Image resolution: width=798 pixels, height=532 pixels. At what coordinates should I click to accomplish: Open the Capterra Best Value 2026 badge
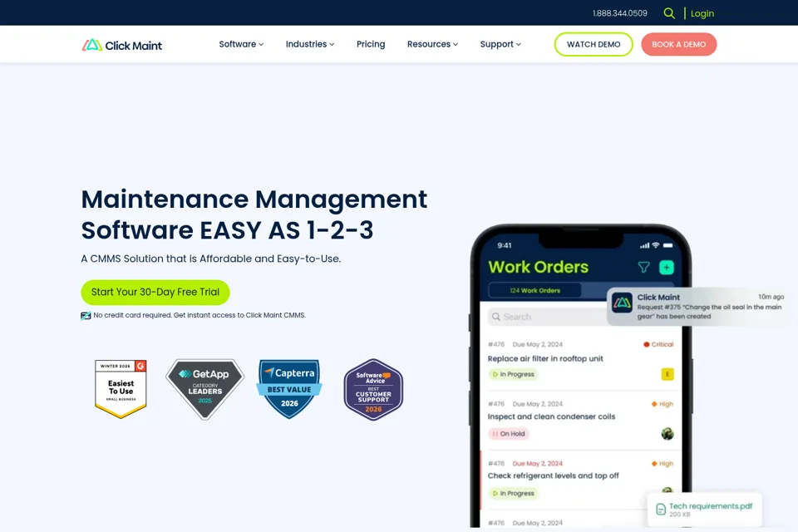(x=289, y=389)
